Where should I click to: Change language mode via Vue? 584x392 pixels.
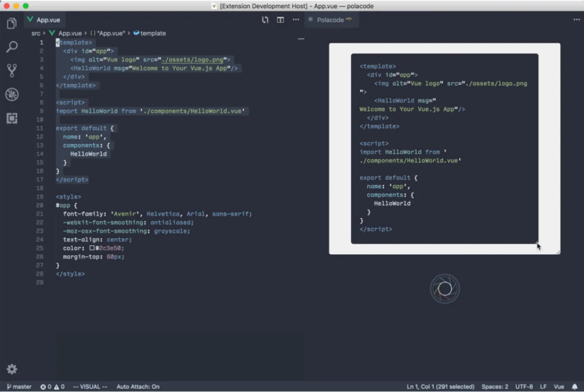click(559, 387)
